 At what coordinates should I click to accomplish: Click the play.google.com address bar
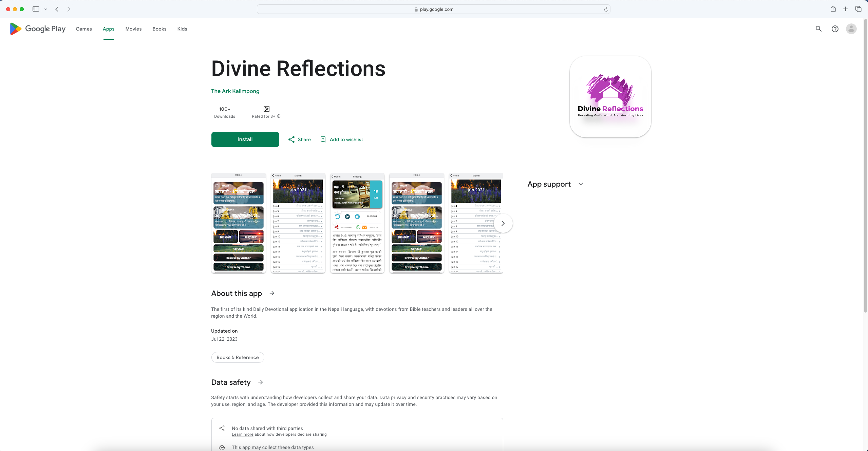(433, 9)
